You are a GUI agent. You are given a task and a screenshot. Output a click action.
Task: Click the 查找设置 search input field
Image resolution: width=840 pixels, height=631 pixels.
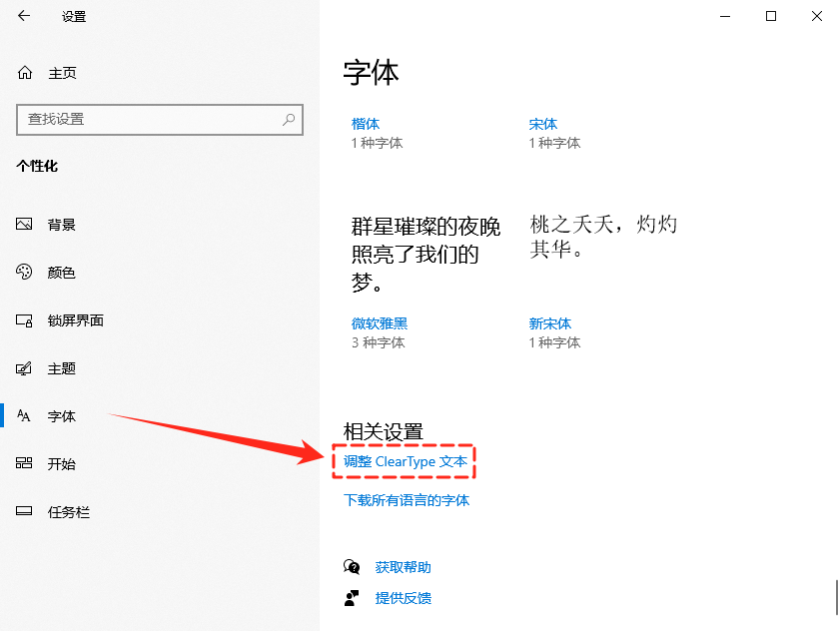point(150,120)
